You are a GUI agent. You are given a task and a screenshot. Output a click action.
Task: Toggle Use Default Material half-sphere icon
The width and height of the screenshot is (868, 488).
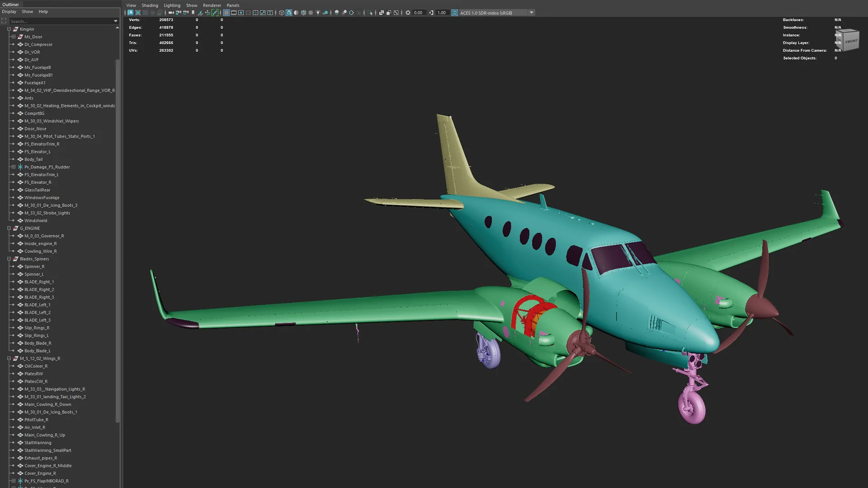(x=296, y=13)
